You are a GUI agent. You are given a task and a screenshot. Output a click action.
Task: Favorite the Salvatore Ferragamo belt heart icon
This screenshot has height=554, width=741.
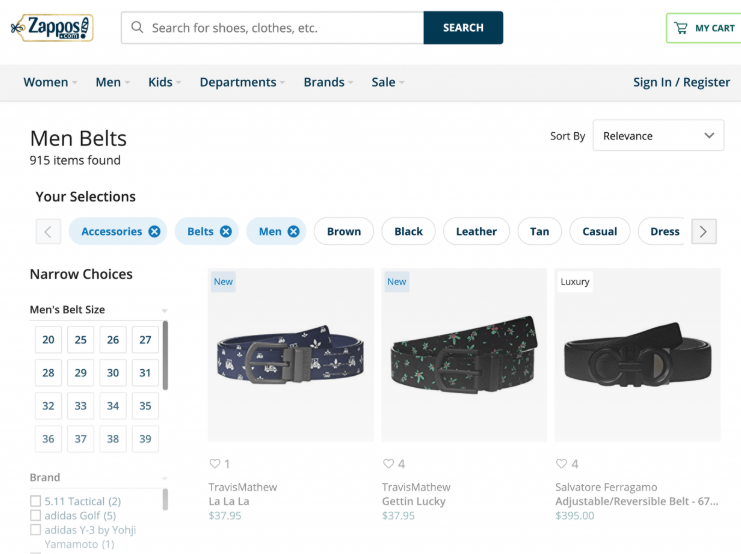[561, 464]
